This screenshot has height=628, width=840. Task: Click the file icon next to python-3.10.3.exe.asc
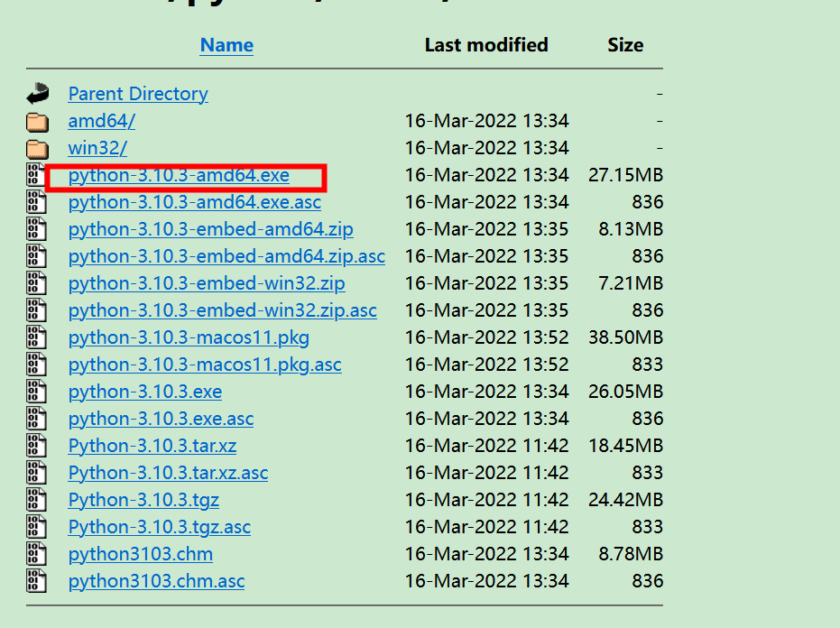36,419
